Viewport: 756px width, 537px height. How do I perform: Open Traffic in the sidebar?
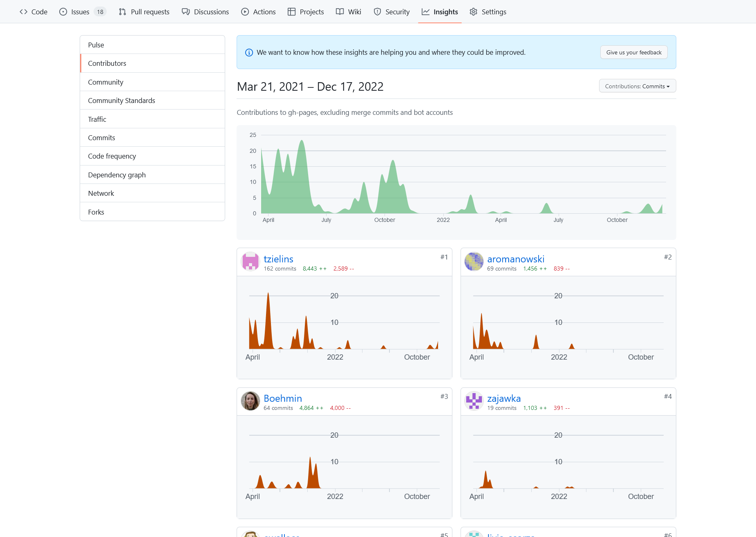click(152, 119)
